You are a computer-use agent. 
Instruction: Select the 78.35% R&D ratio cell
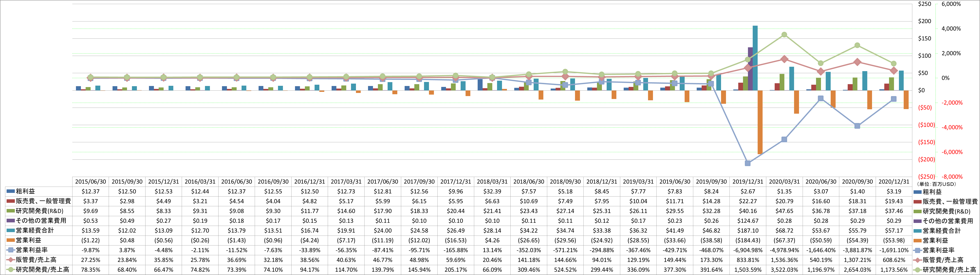pos(91,270)
